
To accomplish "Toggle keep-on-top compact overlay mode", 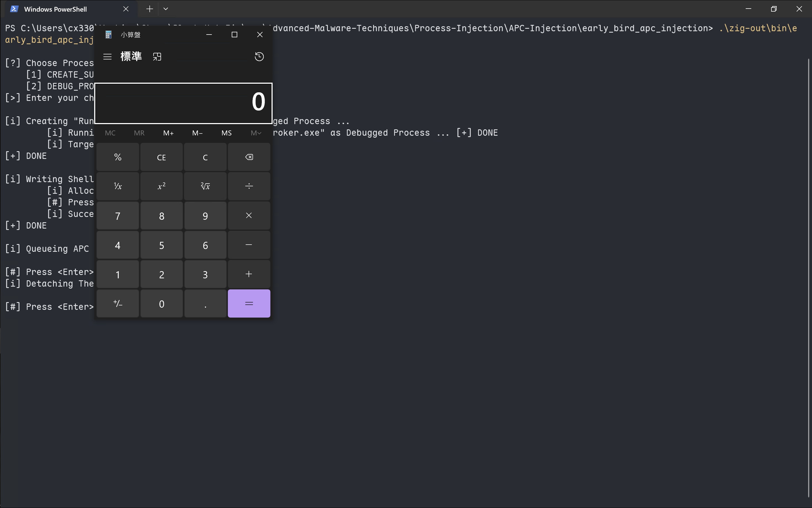I will click(x=157, y=56).
